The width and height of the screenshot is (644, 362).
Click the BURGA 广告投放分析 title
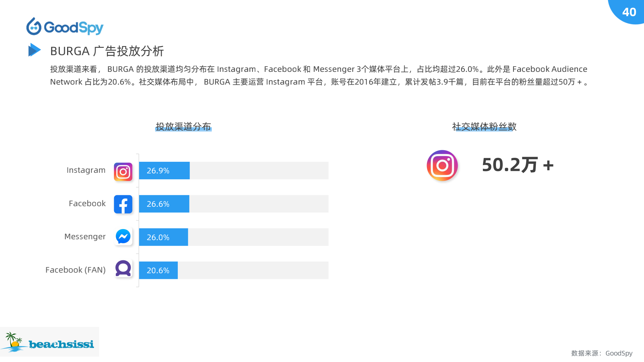tap(107, 51)
